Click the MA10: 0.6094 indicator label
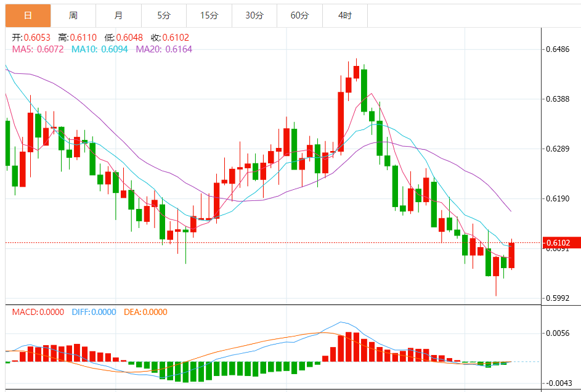This screenshot has height=392, width=581. (99, 49)
